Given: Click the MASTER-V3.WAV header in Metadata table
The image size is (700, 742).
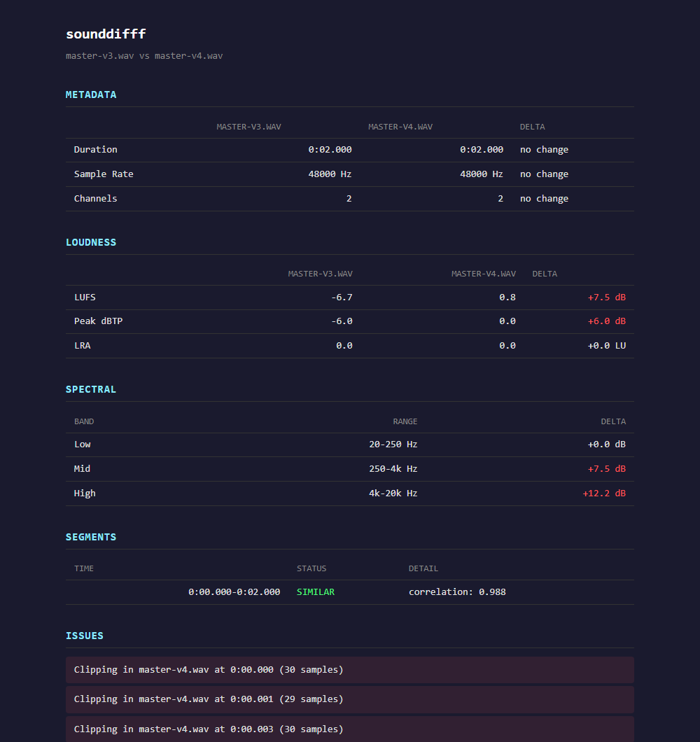Looking at the screenshot, I should pos(249,127).
